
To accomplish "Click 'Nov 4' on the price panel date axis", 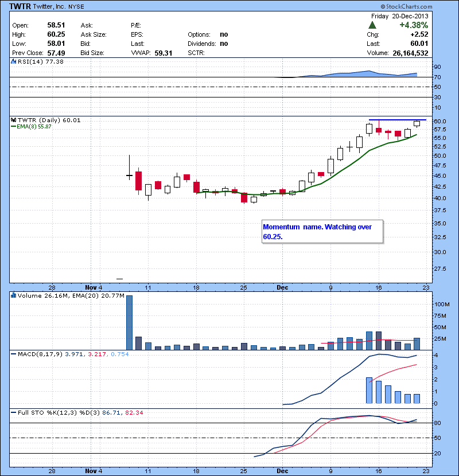I will point(94,287).
